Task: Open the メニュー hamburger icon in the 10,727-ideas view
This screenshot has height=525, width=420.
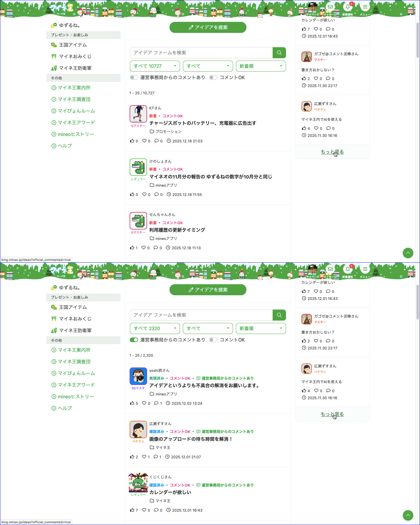Action: pyautogui.click(x=365, y=7)
